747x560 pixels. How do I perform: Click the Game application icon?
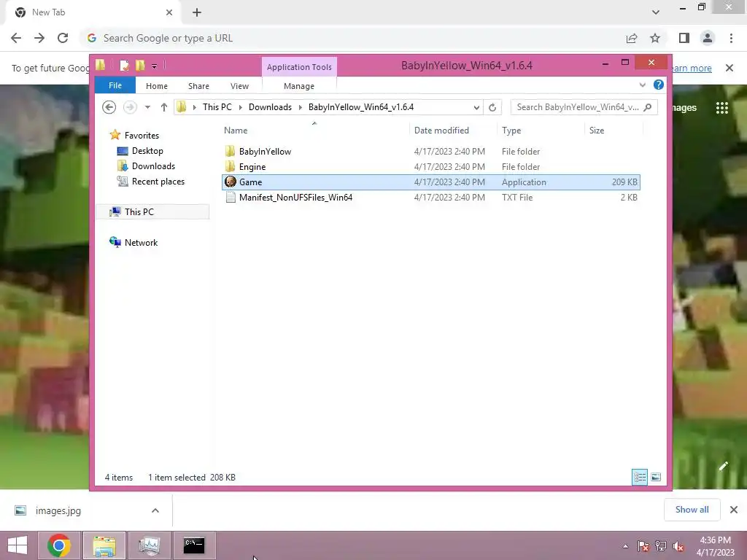tap(231, 182)
